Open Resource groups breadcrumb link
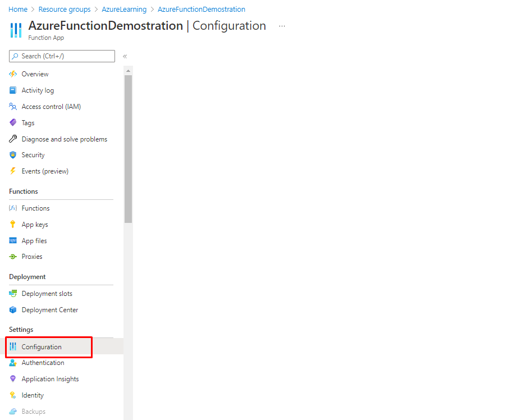Viewport: 513px width, 420px height. [65, 9]
